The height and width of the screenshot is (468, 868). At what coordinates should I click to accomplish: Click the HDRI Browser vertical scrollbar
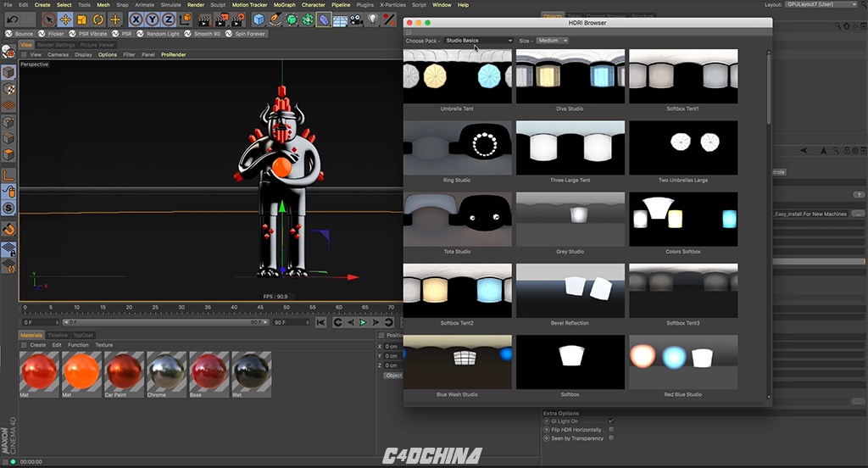pyautogui.click(x=768, y=225)
